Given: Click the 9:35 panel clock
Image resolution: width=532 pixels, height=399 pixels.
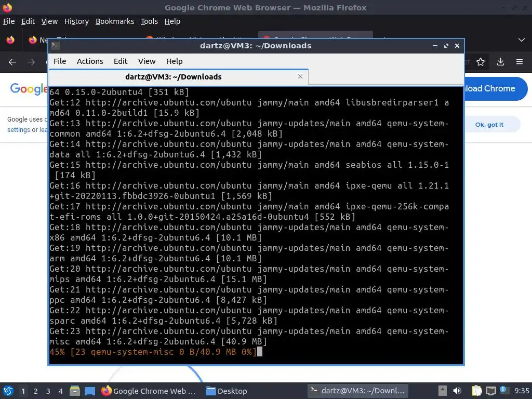Looking at the screenshot, I should [522, 391].
